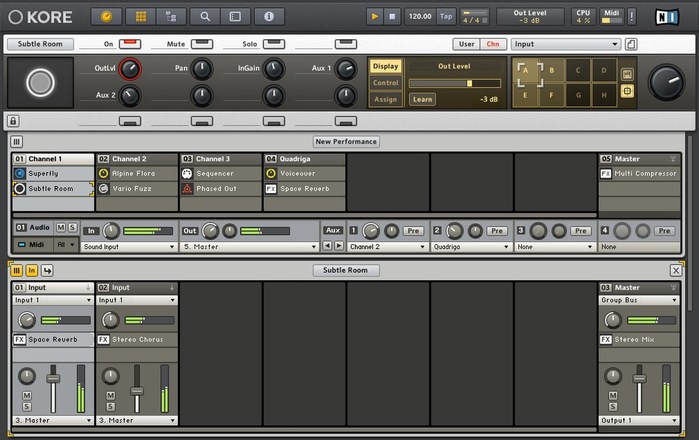Select the Phased Out effect icon

pos(187,189)
